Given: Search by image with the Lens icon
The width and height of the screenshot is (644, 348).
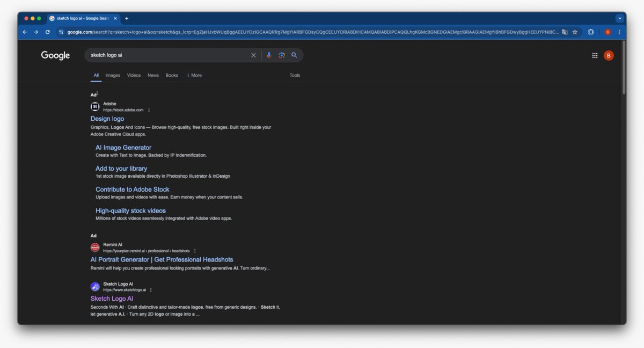Looking at the screenshot, I should (x=282, y=55).
